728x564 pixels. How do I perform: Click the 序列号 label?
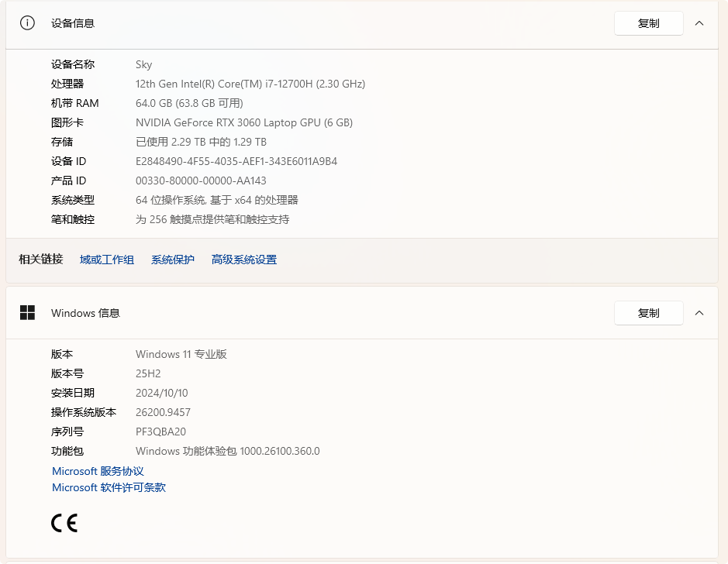67,432
